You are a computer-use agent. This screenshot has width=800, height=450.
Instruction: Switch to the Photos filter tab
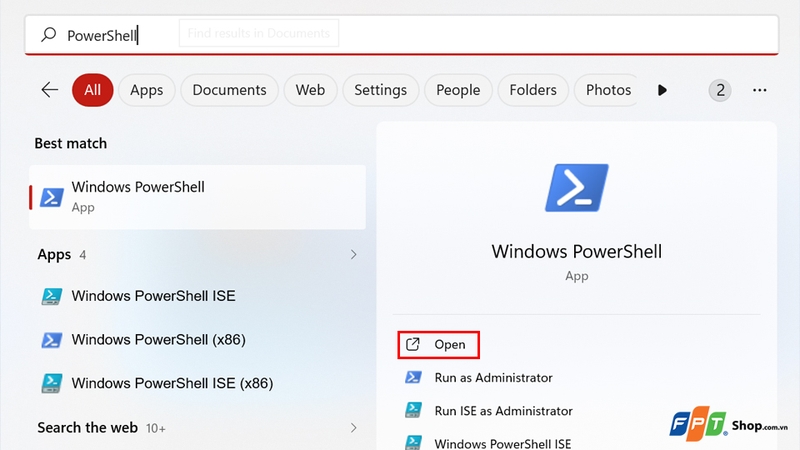pos(606,90)
